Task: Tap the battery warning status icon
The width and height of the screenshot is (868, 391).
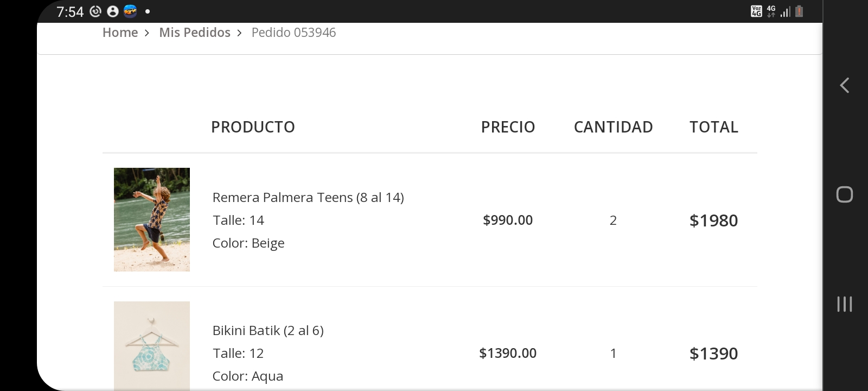Action: click(799, 11)
